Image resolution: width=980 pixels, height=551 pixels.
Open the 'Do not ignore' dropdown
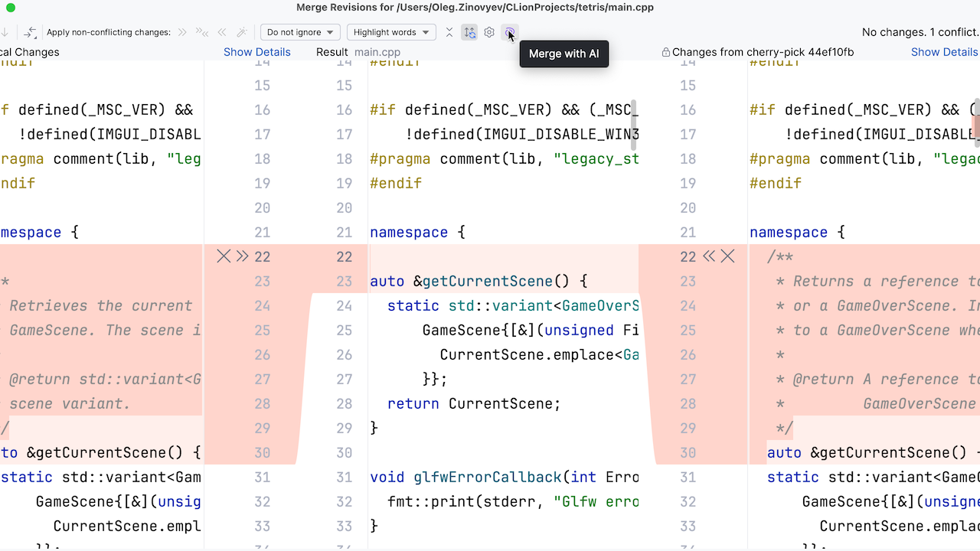click(300, 32)
